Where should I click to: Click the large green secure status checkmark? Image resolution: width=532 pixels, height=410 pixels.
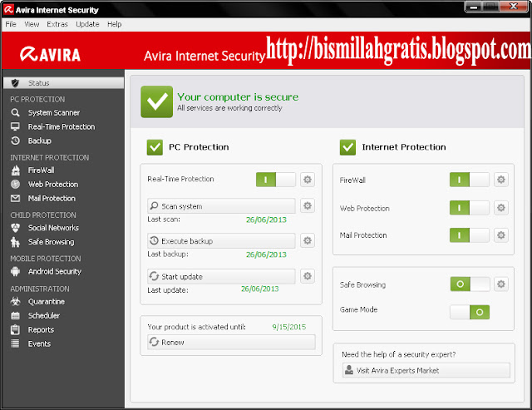[157, 101]
